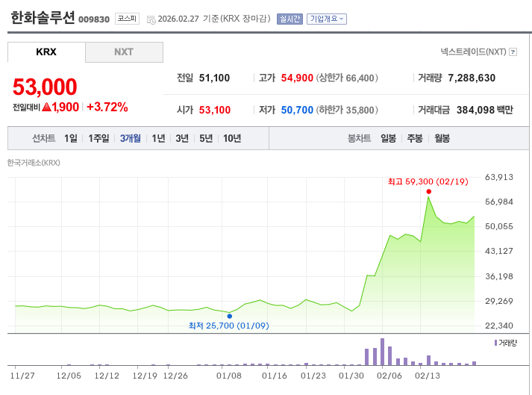Viewport: 532px width, 395px height.
Task: Open the NXT help question-mark icon
Action: (x=513, y=52)
